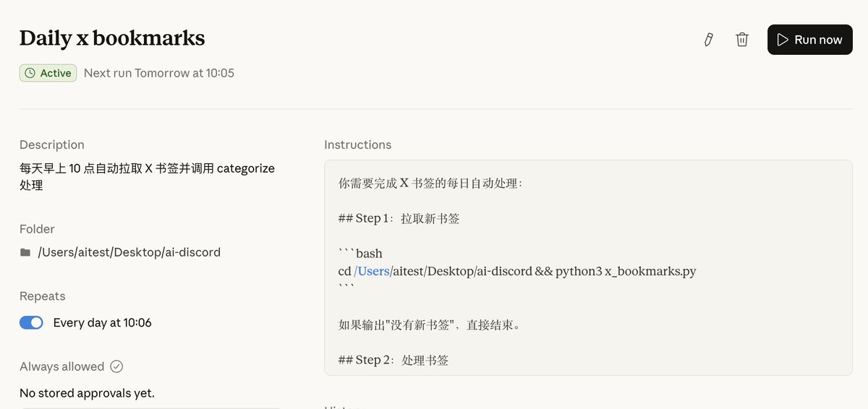Click python3 x_bookmarks.py command text

click(x=626, y=271)
